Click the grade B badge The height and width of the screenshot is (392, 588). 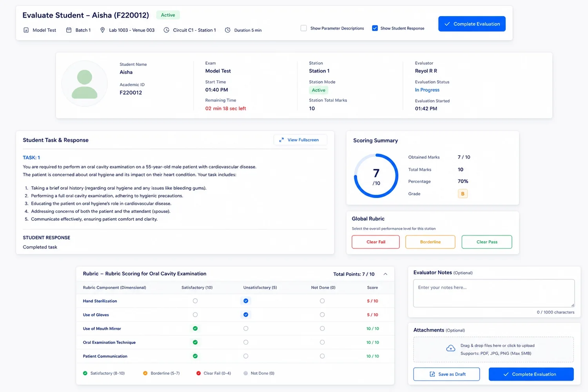click(x=463, y=194)
